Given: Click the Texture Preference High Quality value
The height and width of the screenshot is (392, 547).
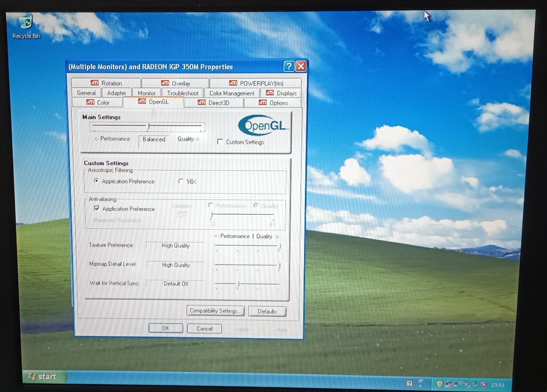Looking at the screenshot, I should (x=175, y=246).
